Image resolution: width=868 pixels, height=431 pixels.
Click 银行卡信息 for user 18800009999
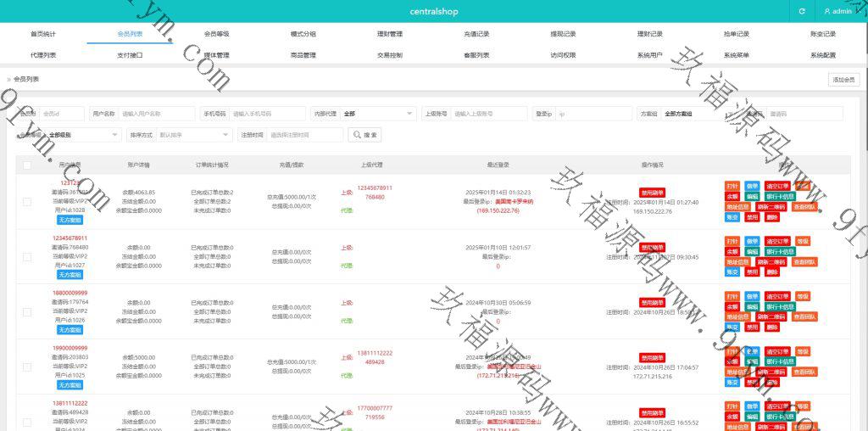tap(780, 306)
